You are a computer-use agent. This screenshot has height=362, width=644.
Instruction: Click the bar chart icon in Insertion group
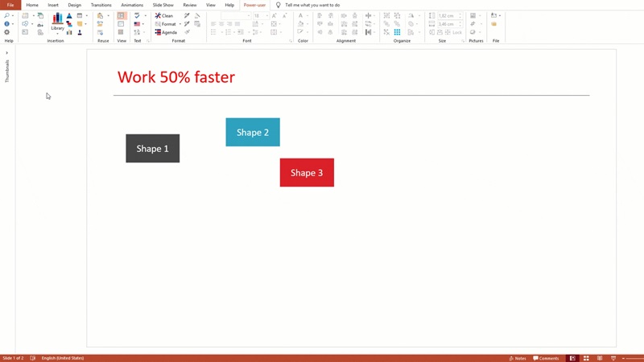pyautogui.click(x=69, y=32)
